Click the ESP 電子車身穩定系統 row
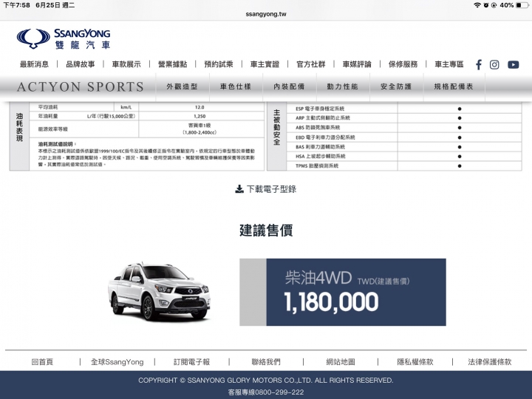This screenshot has height=399, width=532. (x=404, y=109)
